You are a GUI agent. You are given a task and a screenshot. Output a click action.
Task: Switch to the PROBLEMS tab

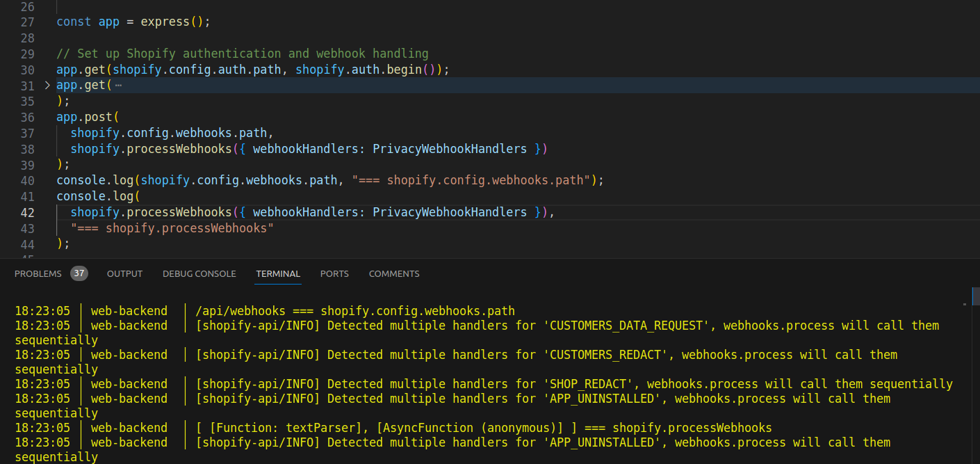[38, 273]
